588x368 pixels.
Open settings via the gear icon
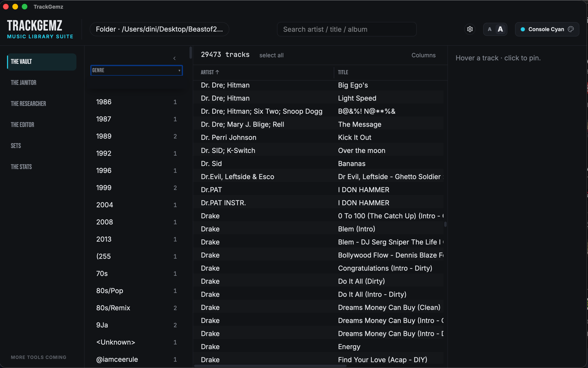coord(470,29)
